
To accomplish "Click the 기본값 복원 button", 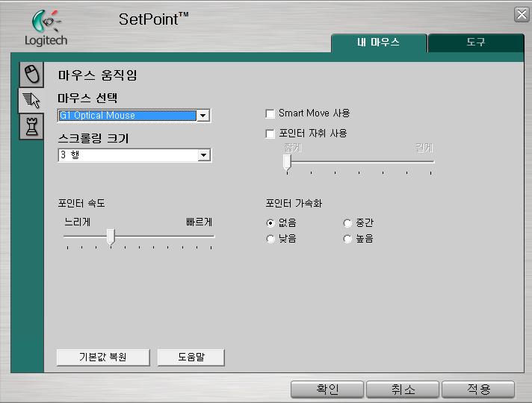I will pos(103,357).
